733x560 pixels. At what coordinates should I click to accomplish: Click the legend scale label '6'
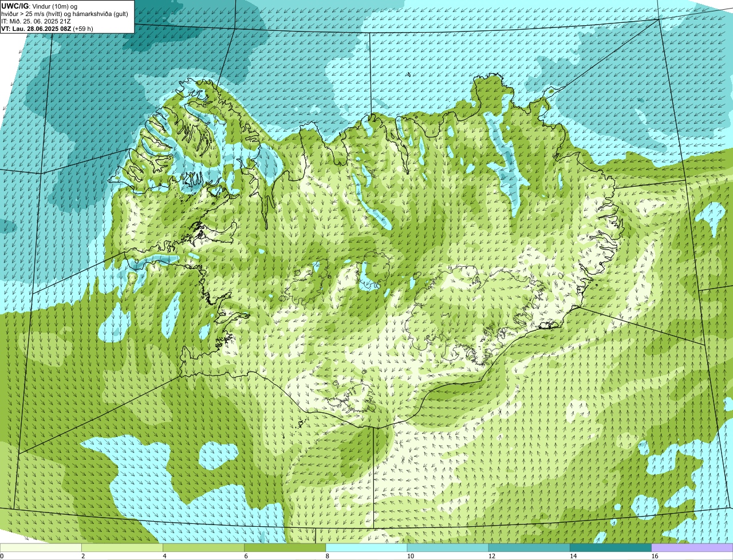tap(246, 556)
